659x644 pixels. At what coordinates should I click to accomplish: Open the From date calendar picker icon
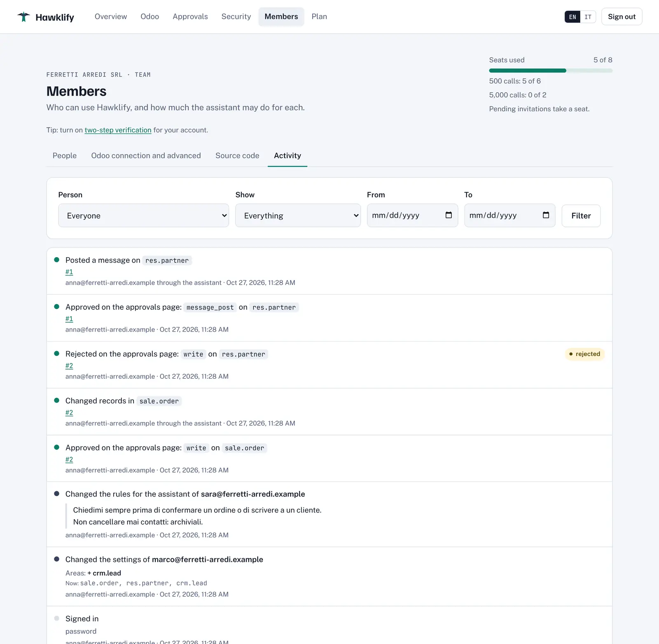point(449,215)
